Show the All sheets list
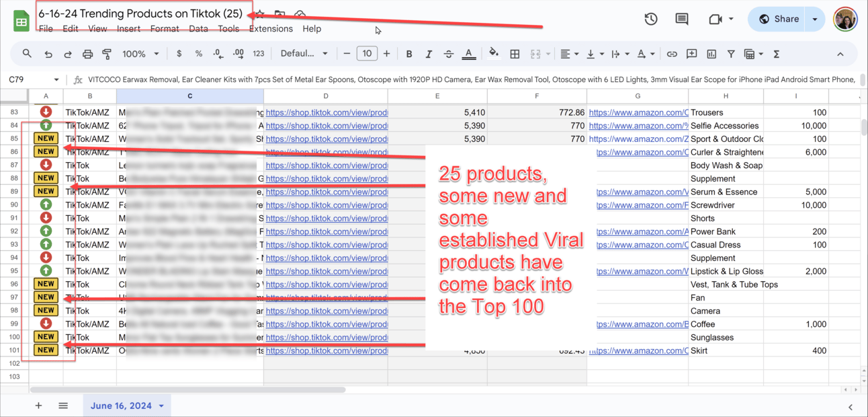Screen dimensions: 868x417 click(x=63, y=406)
